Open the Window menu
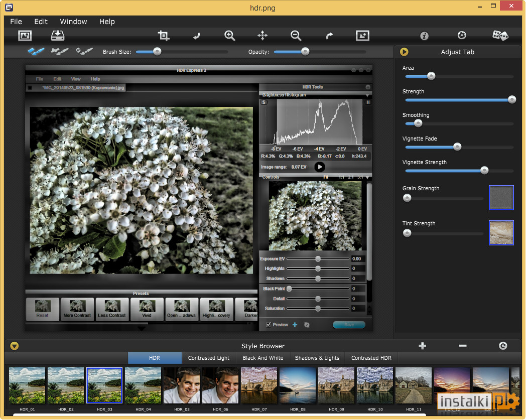526x420 pixels. (x=73, y=22)
